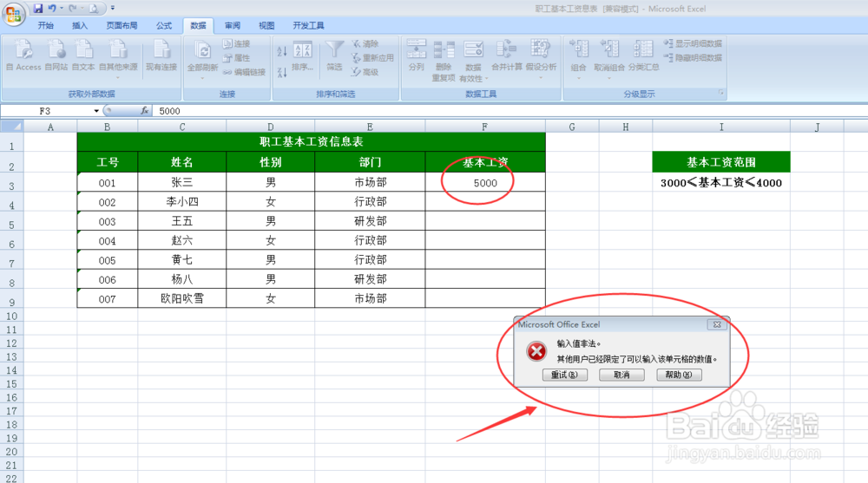The width and height of the screenshot is (868, 483).
Task: Open the 开发工具 (Developer) tab
Action: point(308,25)
